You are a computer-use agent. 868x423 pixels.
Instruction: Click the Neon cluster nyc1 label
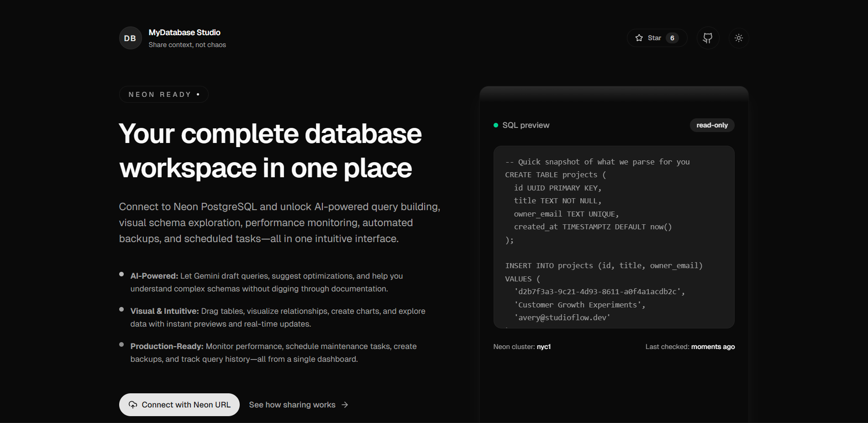(521, 347)
